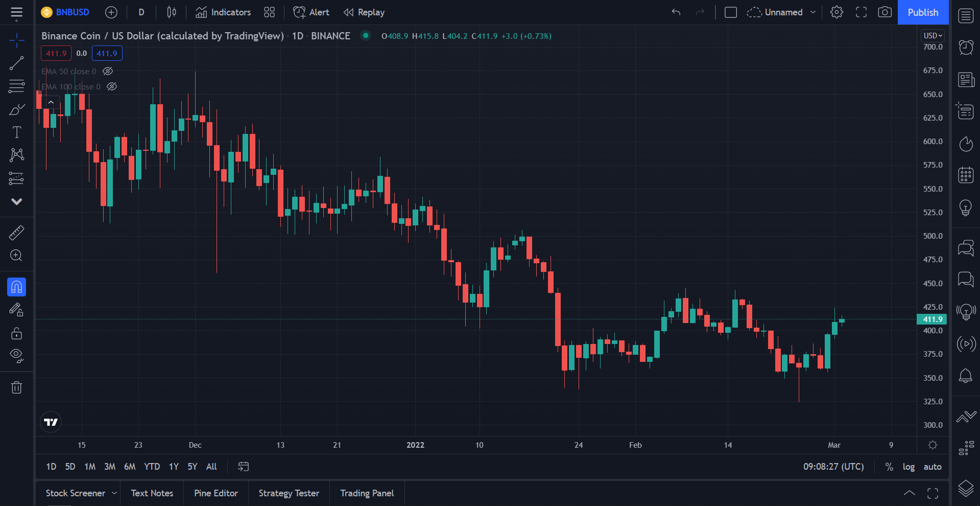The width and height of the screenshot is (980, 506).
Task: Open the Ideas lightbulb panel
Action: pyautogui.click(x=966, y=208)
